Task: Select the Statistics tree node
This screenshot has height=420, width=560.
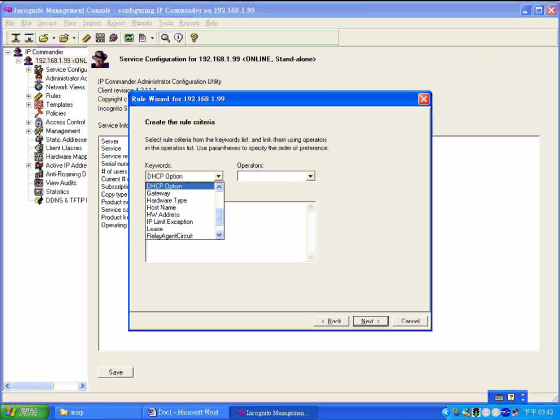Action: pos(57,191)
